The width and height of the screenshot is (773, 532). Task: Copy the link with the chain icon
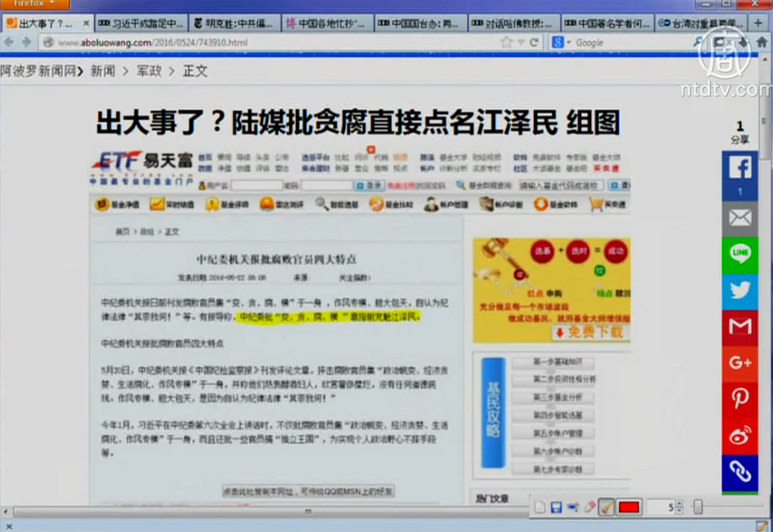click(x=740, y=472)
